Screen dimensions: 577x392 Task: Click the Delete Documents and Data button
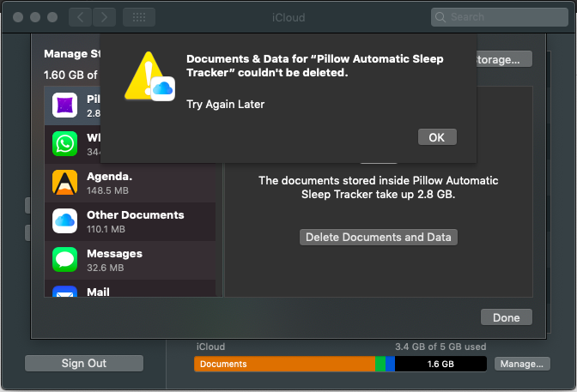(379, 238)
